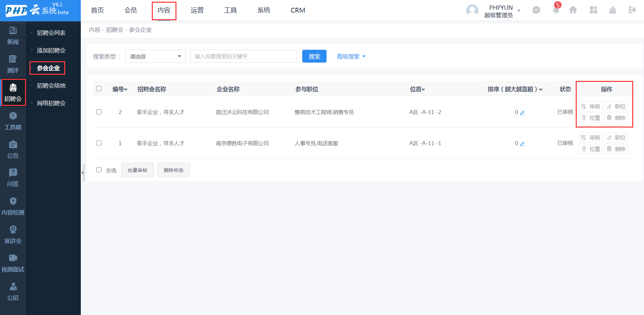Click 位置 for 南京德胜电子有限公司 row

click(x=591, y=149)
